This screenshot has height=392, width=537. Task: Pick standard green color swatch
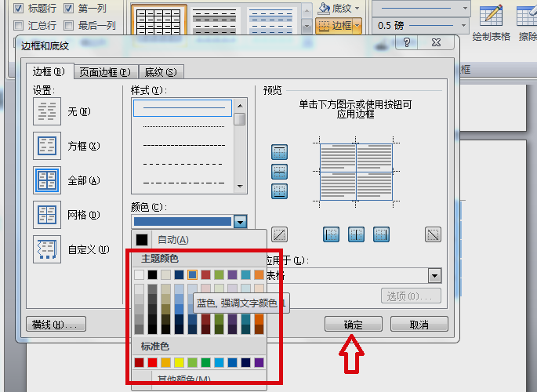coord(206,362)
